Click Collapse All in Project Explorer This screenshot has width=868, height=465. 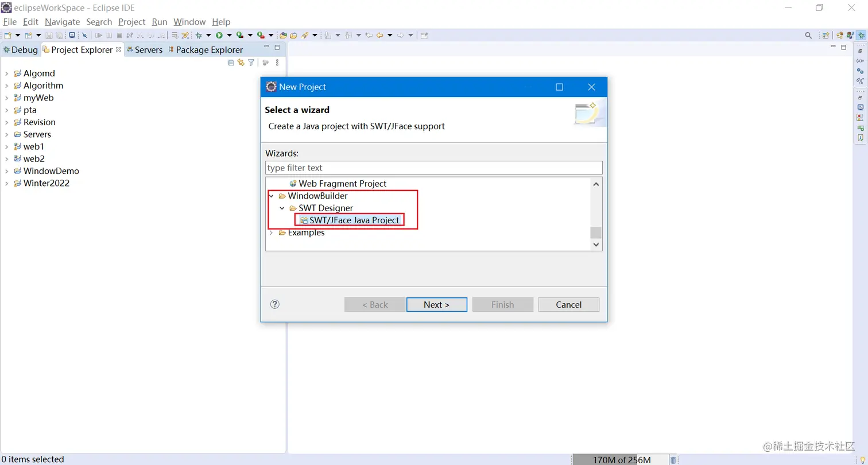pyautogui.click(x=231, y=63)
